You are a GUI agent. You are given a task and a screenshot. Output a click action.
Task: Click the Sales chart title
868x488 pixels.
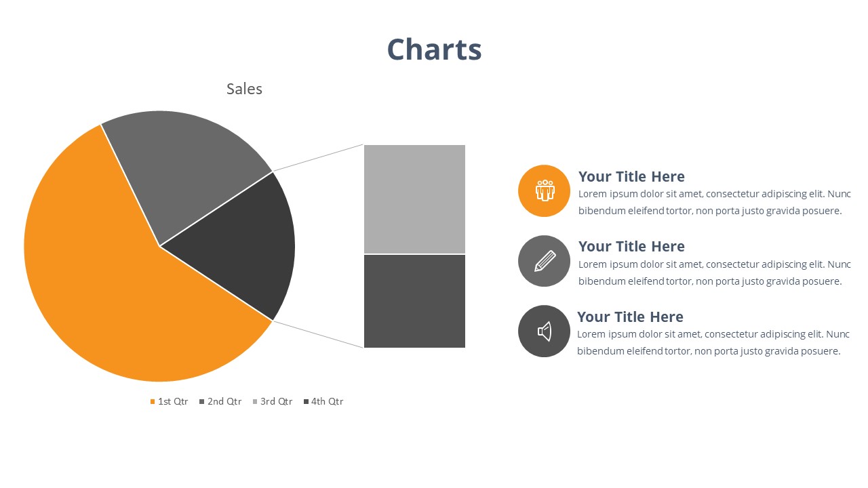(x=244, y=89)
